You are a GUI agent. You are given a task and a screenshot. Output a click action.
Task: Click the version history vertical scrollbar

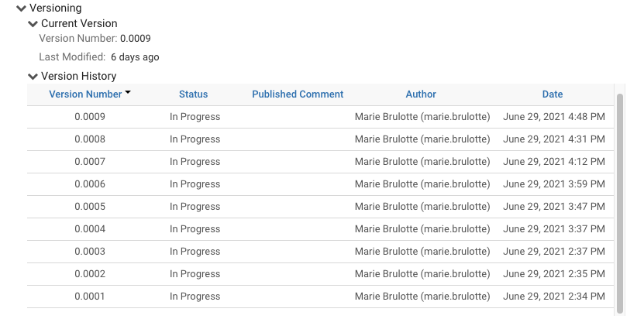coord(619,201)
